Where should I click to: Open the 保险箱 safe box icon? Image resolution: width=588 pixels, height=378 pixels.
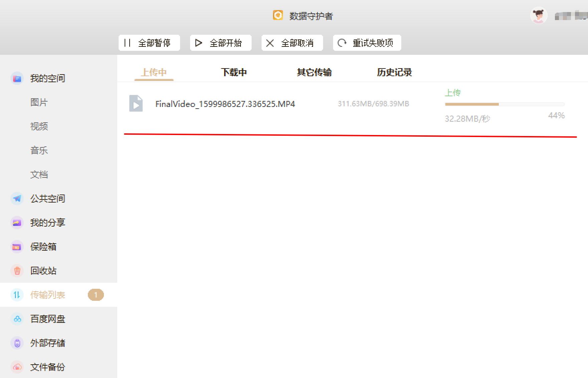[17, 247]
